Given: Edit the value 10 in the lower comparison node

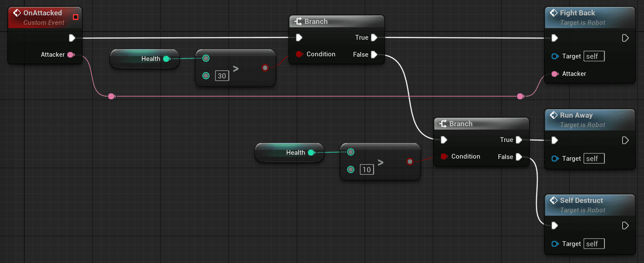Looking at the screenshot, I should 366,169.
